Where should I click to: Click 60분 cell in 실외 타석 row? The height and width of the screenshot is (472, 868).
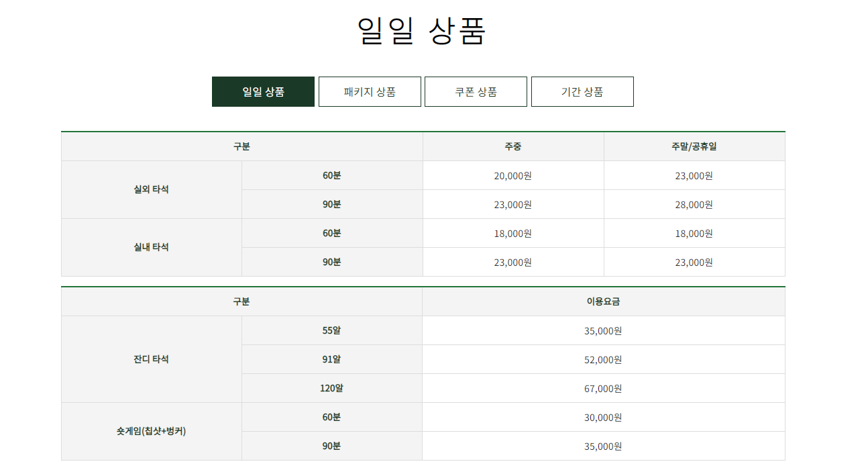tap(332, 176)
